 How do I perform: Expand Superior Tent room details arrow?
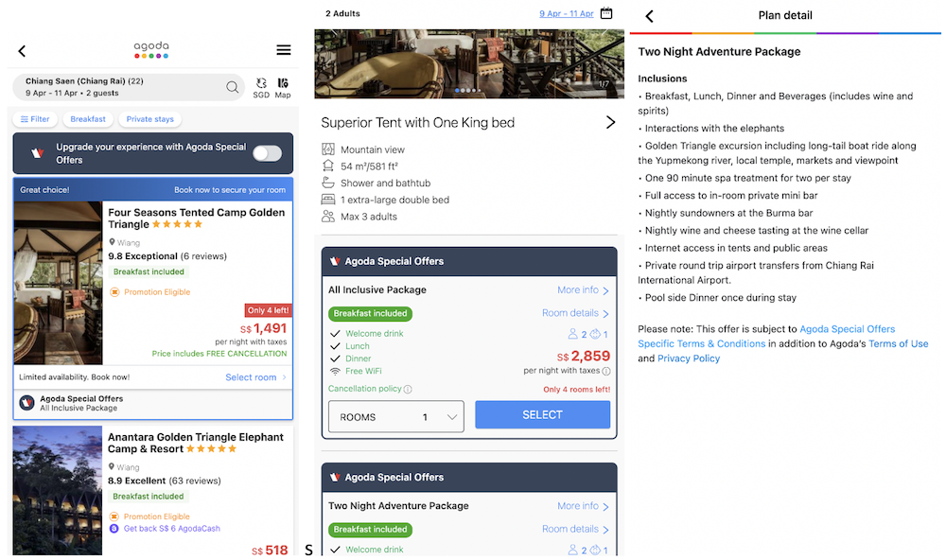[610, 123]
